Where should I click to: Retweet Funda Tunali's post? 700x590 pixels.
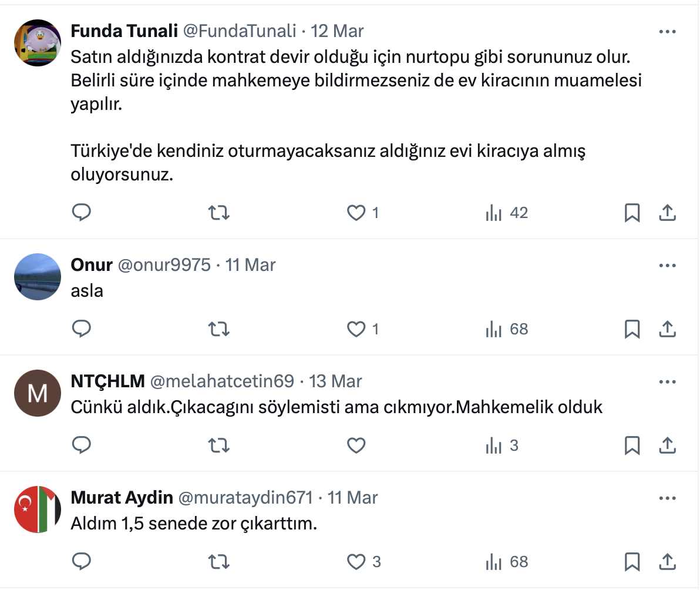219,212
